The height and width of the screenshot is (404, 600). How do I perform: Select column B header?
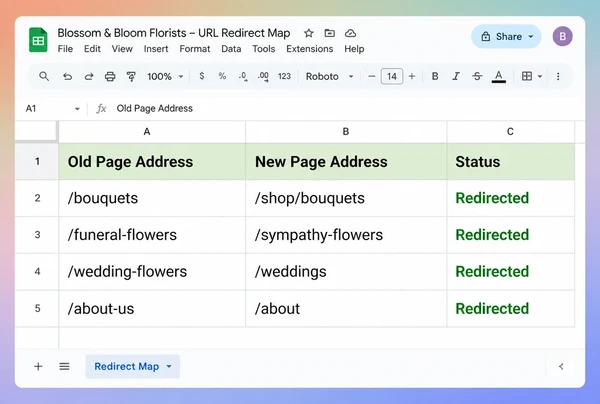tap(346, 132)
